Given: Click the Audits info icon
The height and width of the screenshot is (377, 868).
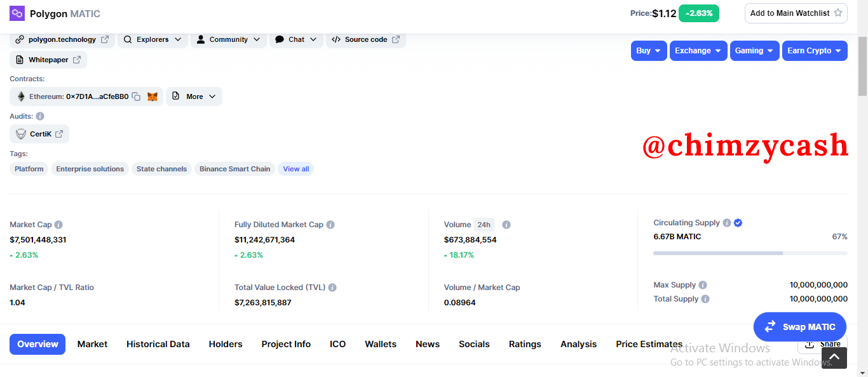Looking at the screenshot, I should click(x=40, y=116).
